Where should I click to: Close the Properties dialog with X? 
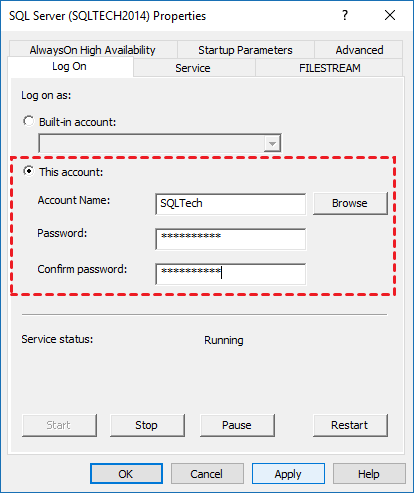point(390,15)
